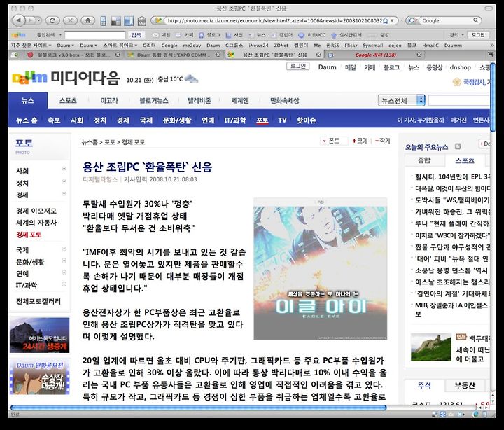This screenshot has width=504, height=430.
Task: Open 실시간검색 from the Daum toolbar
Action: 346,35
